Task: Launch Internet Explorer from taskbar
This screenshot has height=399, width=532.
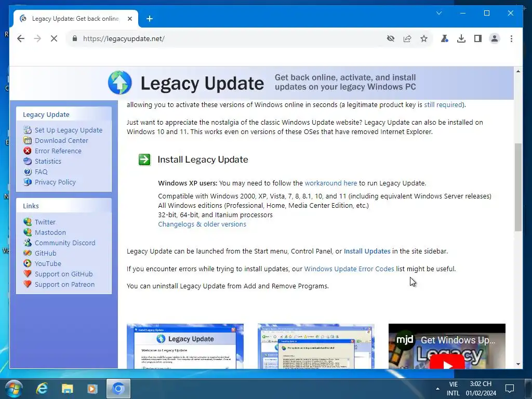Action: click(x=42, y=389)
